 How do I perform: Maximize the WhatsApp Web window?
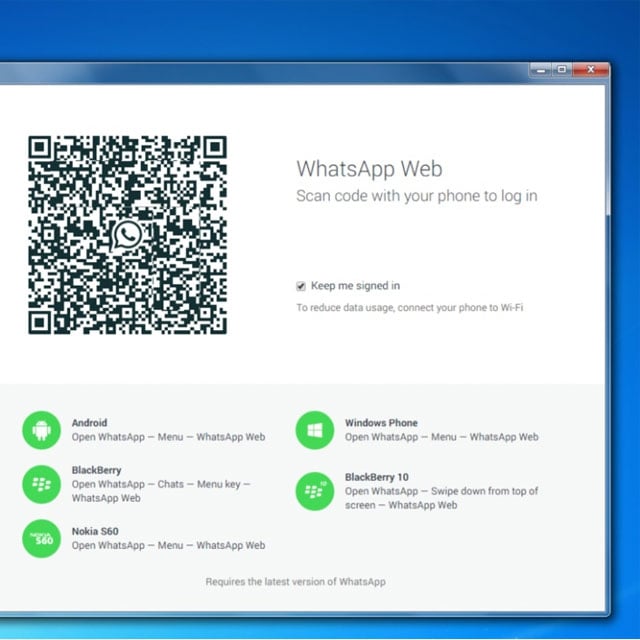pos(562,69)
